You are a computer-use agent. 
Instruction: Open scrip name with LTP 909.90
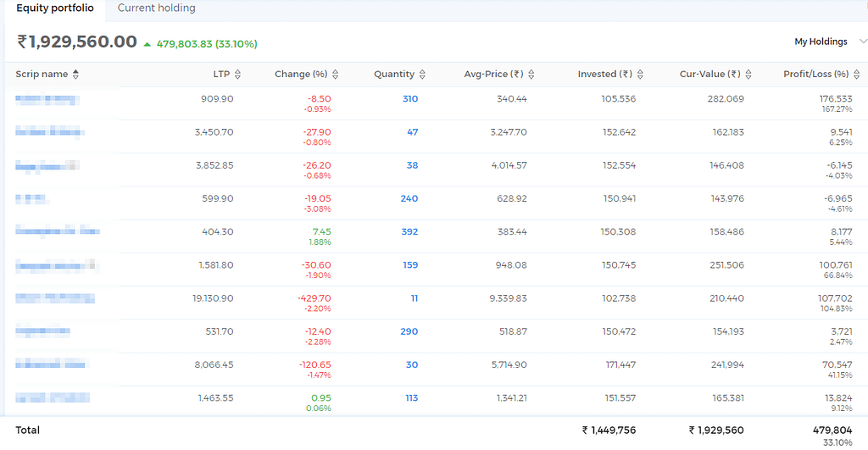[47, 100]
